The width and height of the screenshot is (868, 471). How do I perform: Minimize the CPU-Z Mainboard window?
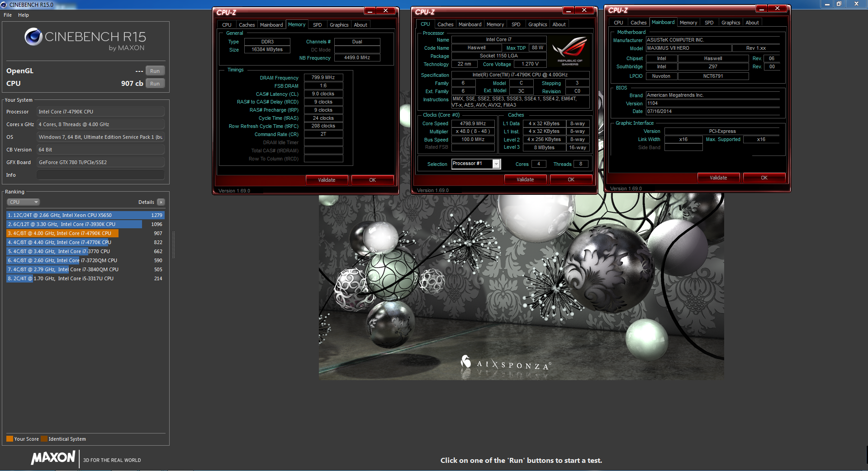pyautogui.click(x=762, y=9)
